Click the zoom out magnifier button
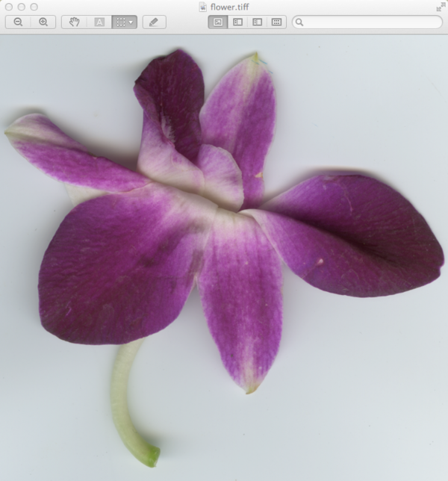This screenshot has height=481, width=448. click(x=18, y=22)
